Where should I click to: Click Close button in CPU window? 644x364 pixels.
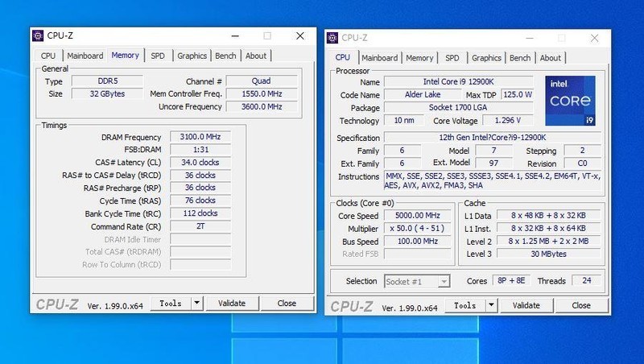click(581, 305)
